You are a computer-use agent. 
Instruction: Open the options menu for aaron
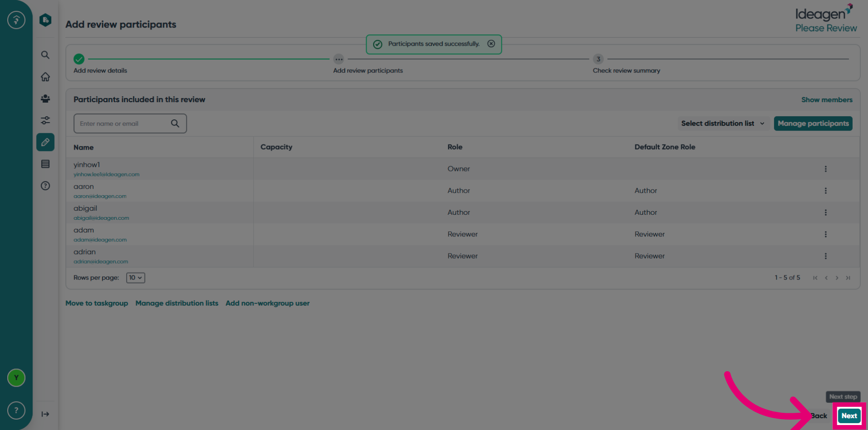(826, 191)
